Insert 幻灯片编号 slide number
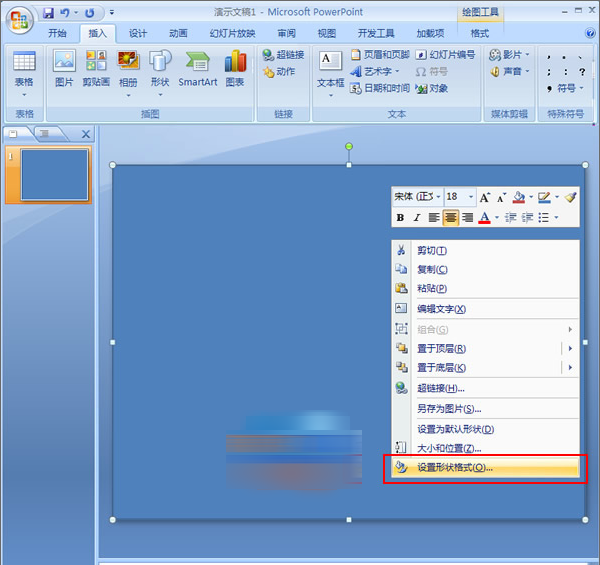This screenshot has height=565, width=600. (445, 55)
